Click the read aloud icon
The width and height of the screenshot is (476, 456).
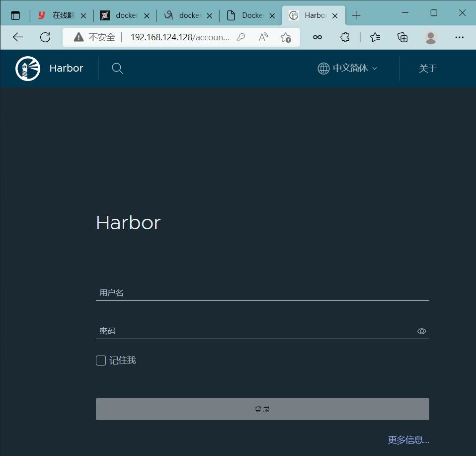click(x=263, y=37)
